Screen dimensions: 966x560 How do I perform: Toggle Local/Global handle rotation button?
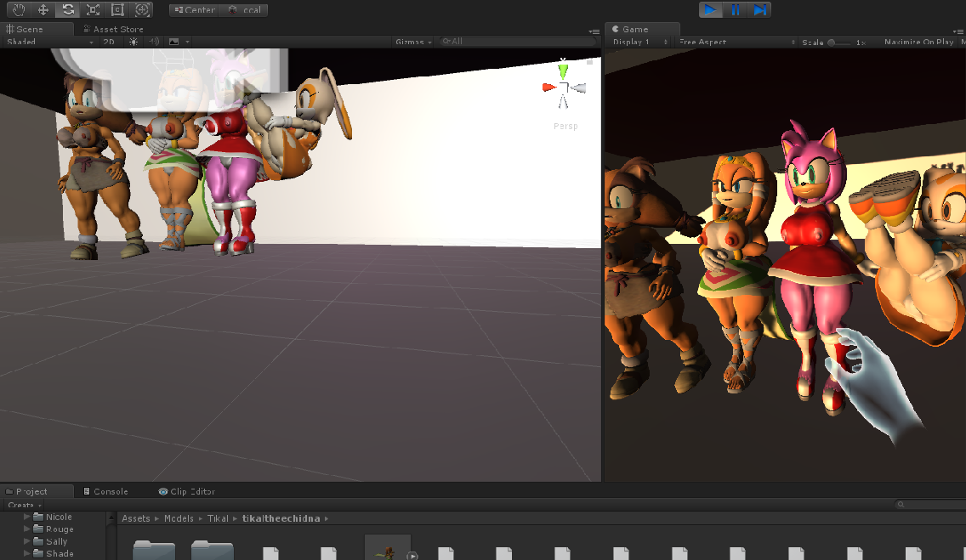click(x=244, y=10)
